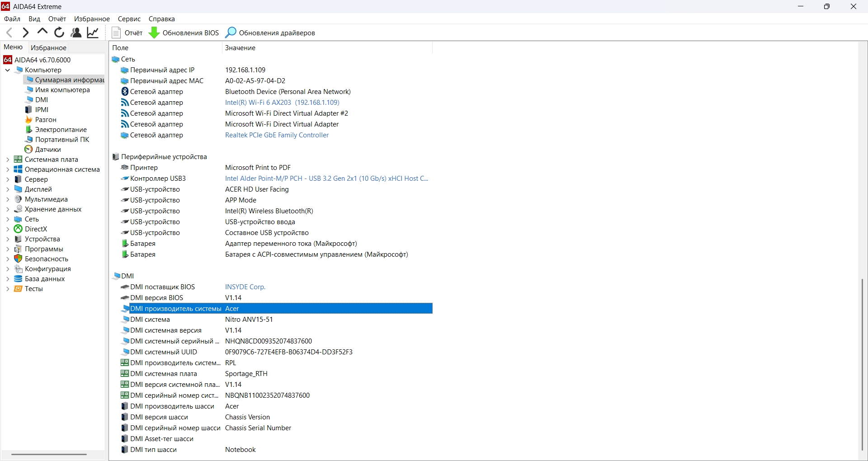
Task: Open the Сервис menu
Action: pos(129,19)
